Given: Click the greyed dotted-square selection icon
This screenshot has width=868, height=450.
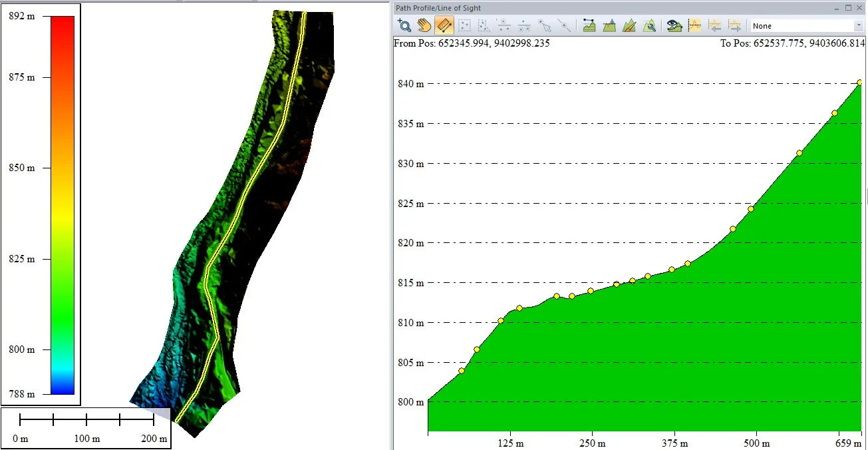Looking at the screenshot, I should tap(464, 26).
